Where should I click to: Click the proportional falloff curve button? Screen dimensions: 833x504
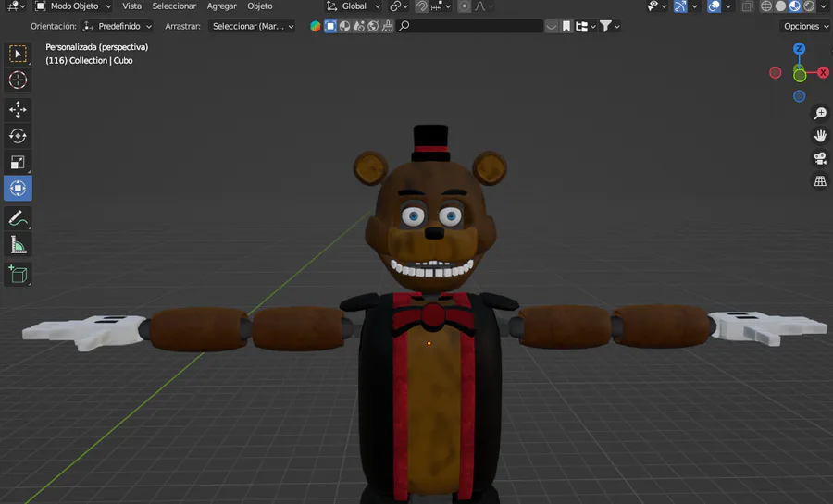click(x=483, y=6)
